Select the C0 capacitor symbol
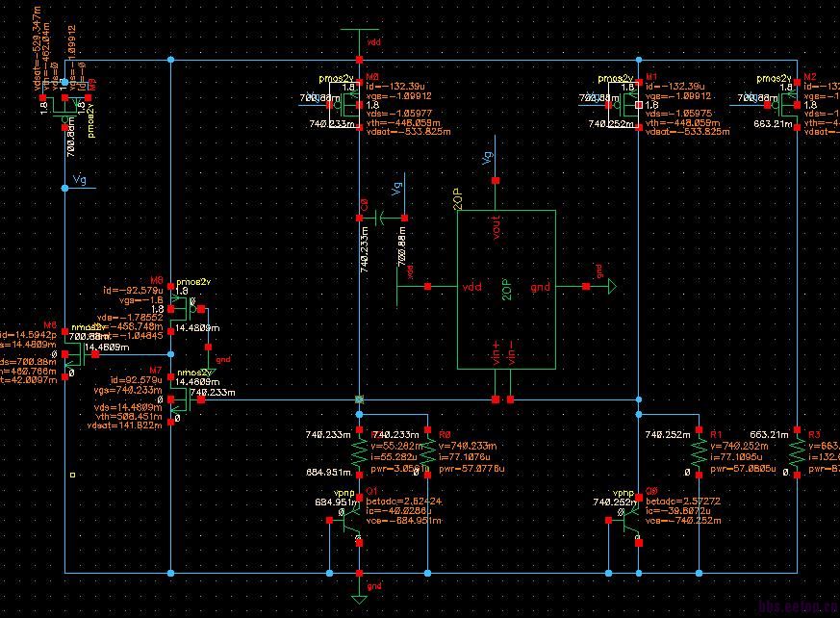Viewport: 840px width, 618px height. 381,219
